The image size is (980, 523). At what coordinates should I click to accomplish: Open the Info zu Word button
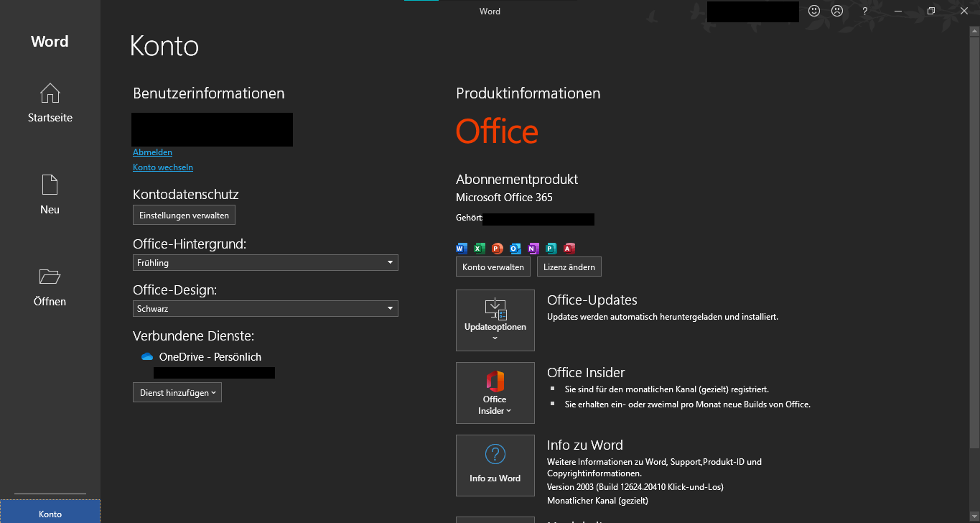click(495, 466)
